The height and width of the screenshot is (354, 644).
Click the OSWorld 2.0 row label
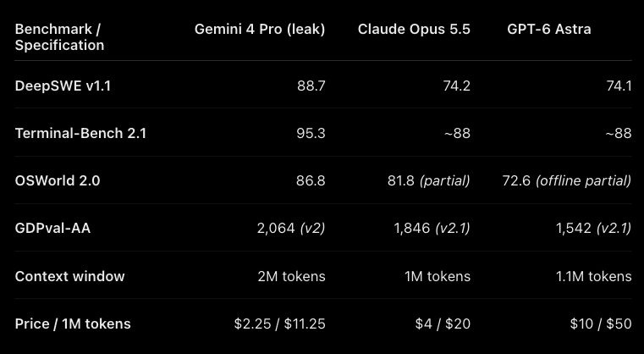[58, 181]
